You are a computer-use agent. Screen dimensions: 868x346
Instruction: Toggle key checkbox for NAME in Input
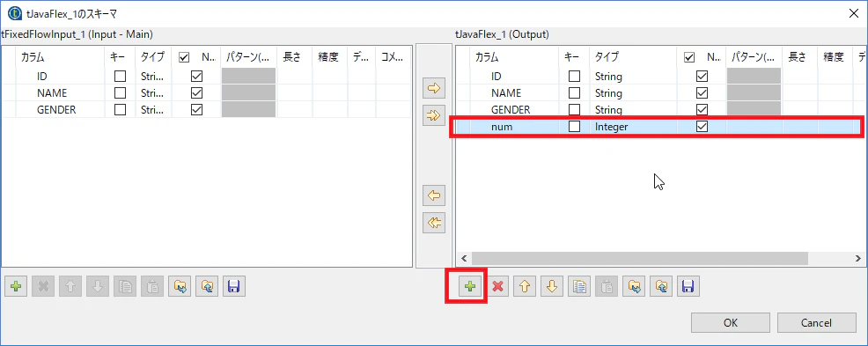pyautogui.click(x=120, y=93)
